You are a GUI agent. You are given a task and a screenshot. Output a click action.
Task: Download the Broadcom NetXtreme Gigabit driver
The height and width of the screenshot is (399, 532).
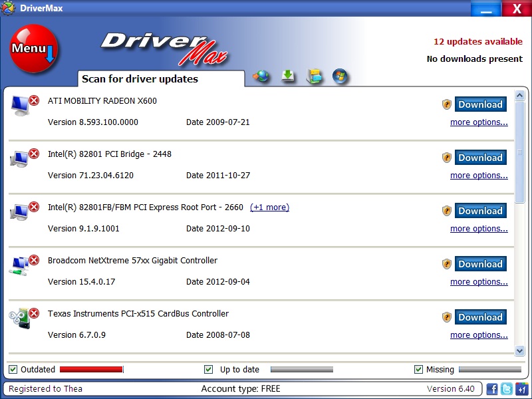click(480, 264)
